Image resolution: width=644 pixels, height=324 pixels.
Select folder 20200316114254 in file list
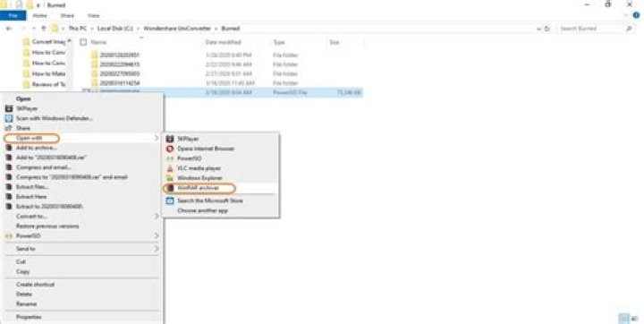pyautogui.click(x=120, y=83)
